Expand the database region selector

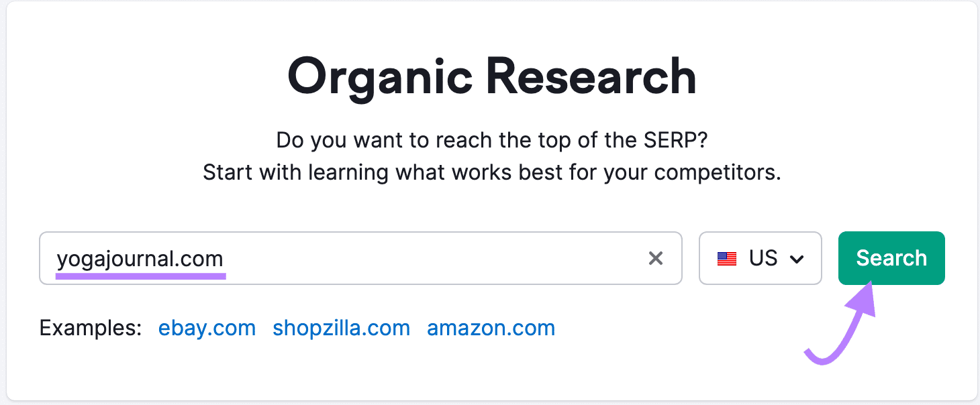(x=761, y=258)
